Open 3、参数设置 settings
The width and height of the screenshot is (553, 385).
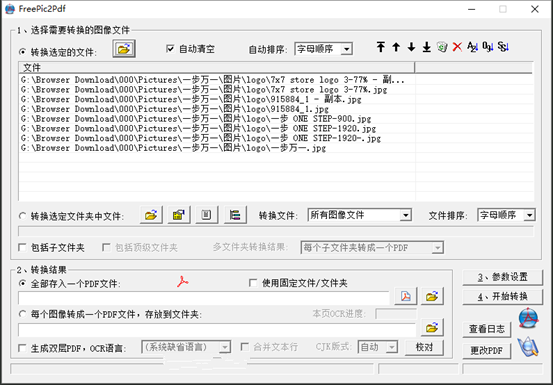(503, 277)
